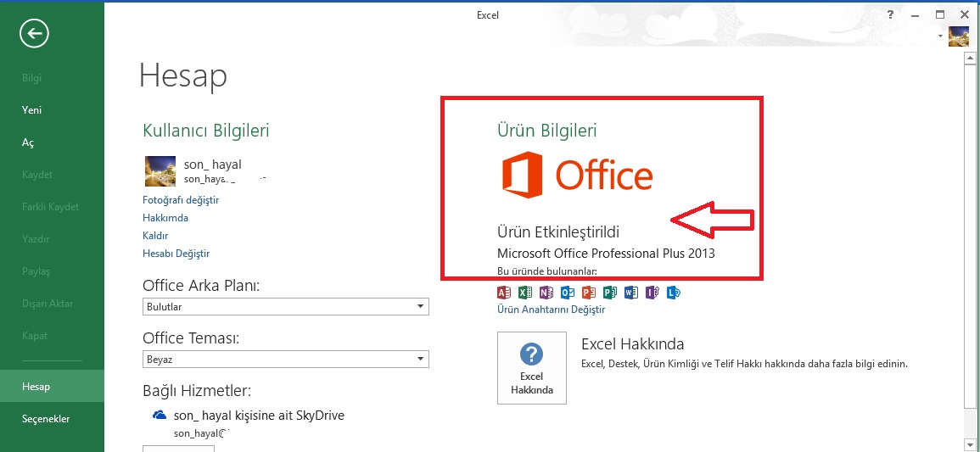
Task: Open Yazdır in the sidebar
Action: click(x=52, y=238)
